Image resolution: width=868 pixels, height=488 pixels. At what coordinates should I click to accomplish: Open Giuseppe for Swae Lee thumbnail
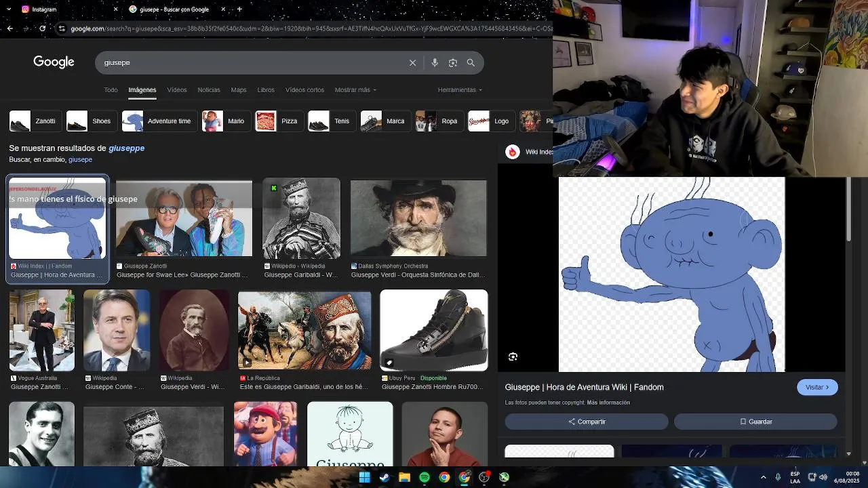click(184, 219)
